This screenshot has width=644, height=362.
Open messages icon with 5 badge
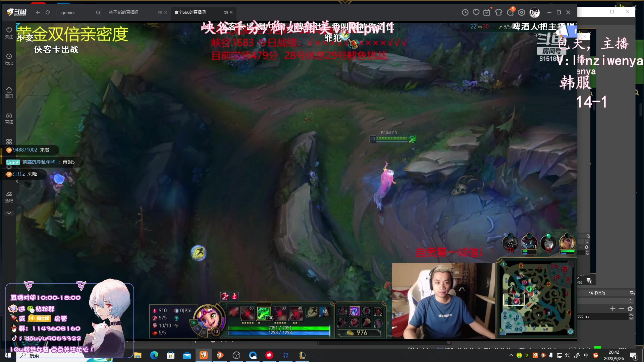coord(510,12)
